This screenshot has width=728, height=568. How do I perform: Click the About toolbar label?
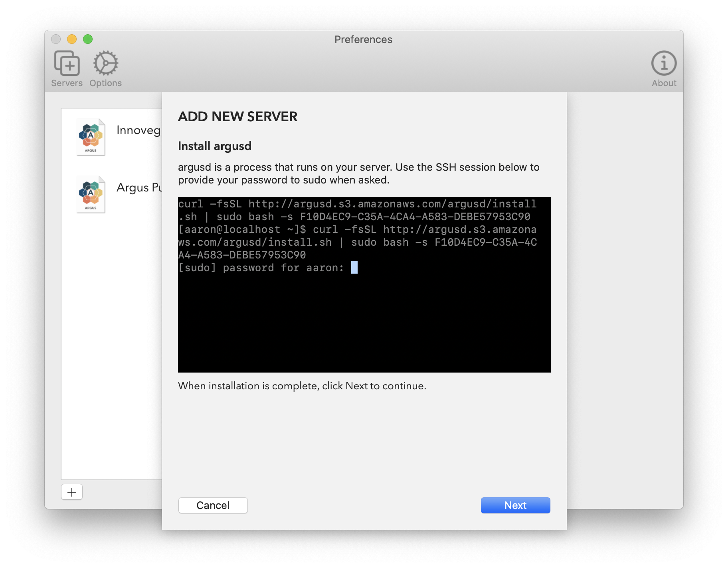[x=664, y=83]
